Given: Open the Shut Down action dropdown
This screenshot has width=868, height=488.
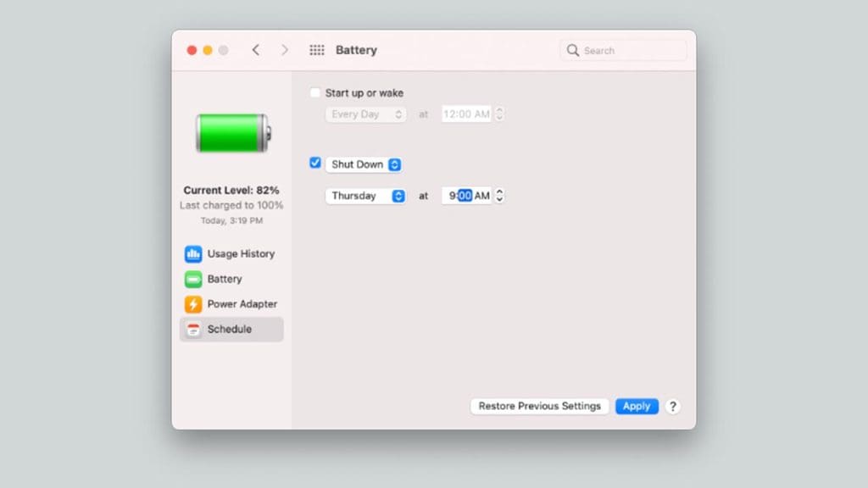Looking at the screenshot, I should (363, 164).
